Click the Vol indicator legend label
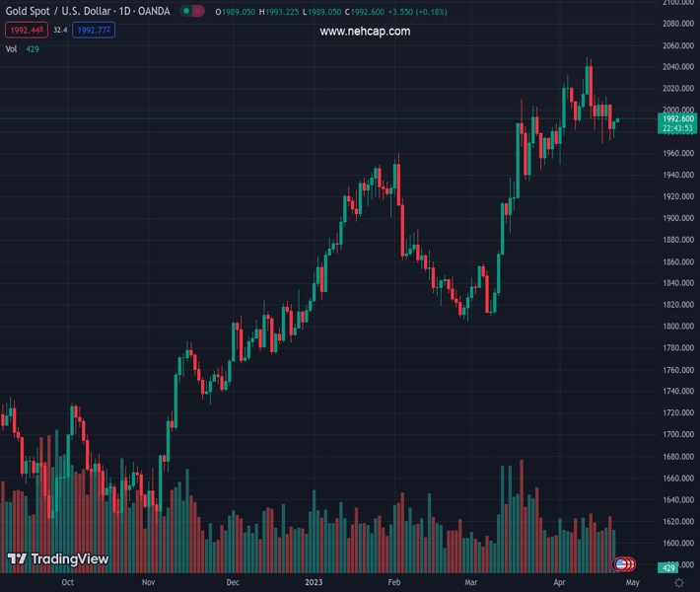Viewport: 700px width, 592px height. (12, 48)
